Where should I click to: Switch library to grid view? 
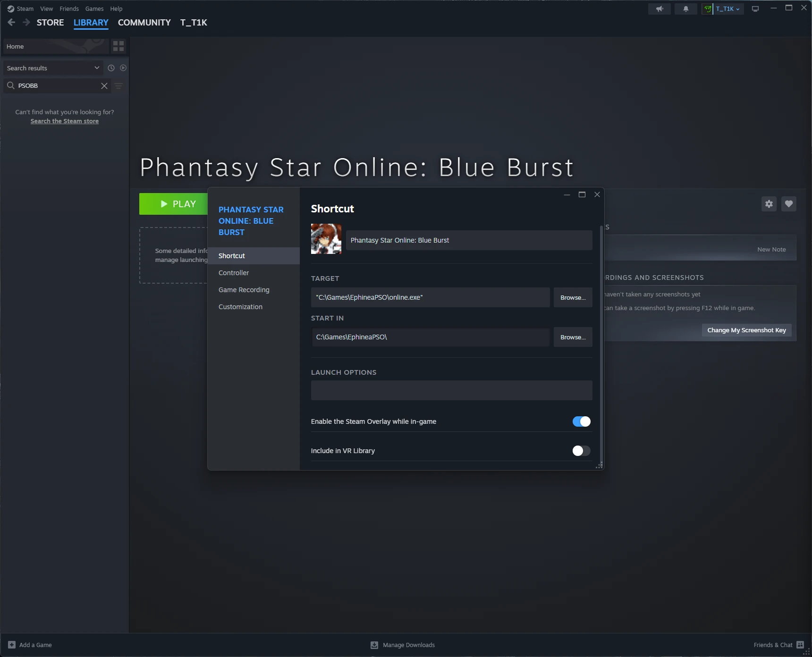[118, 46]
